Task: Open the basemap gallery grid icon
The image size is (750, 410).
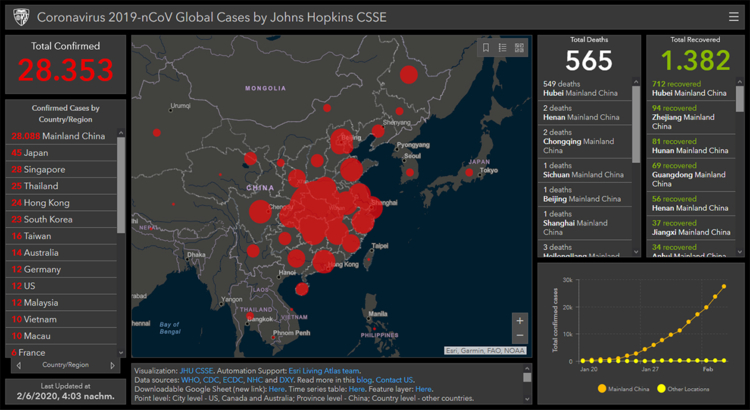Action: [x=519, y=47]
